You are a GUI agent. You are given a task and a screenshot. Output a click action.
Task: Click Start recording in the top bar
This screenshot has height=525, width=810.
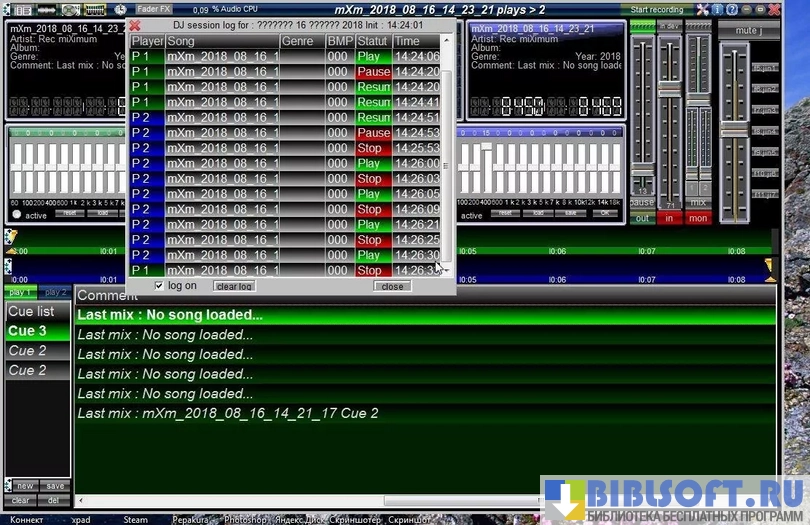click(x=657, y=9)
